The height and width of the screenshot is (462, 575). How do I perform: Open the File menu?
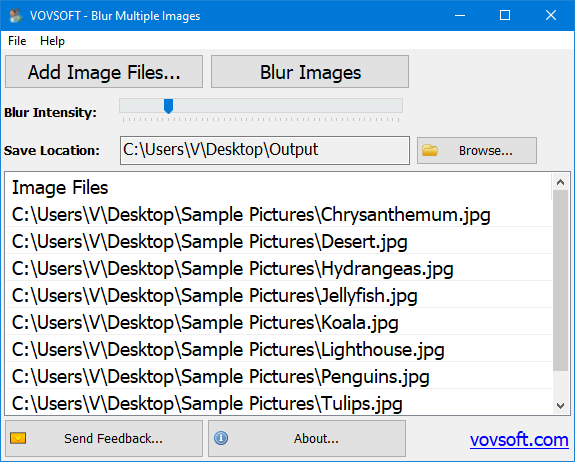(17, 41)
